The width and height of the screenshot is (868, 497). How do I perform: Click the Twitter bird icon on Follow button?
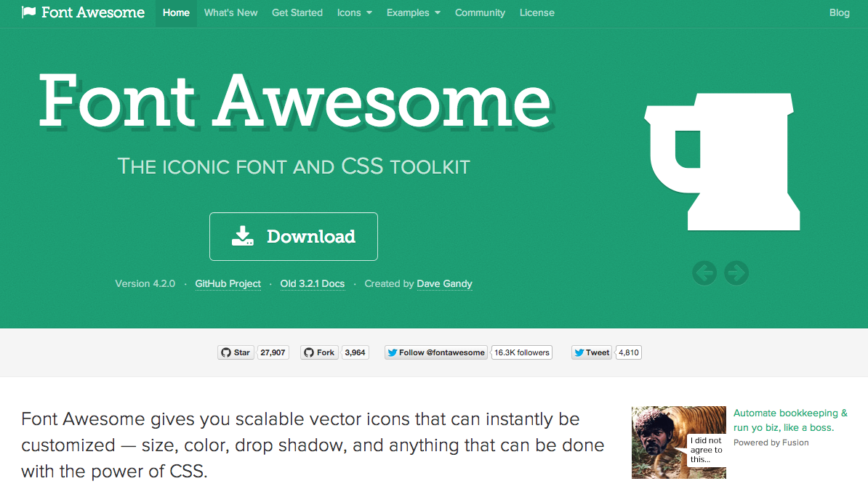click(x=392, y=352)
